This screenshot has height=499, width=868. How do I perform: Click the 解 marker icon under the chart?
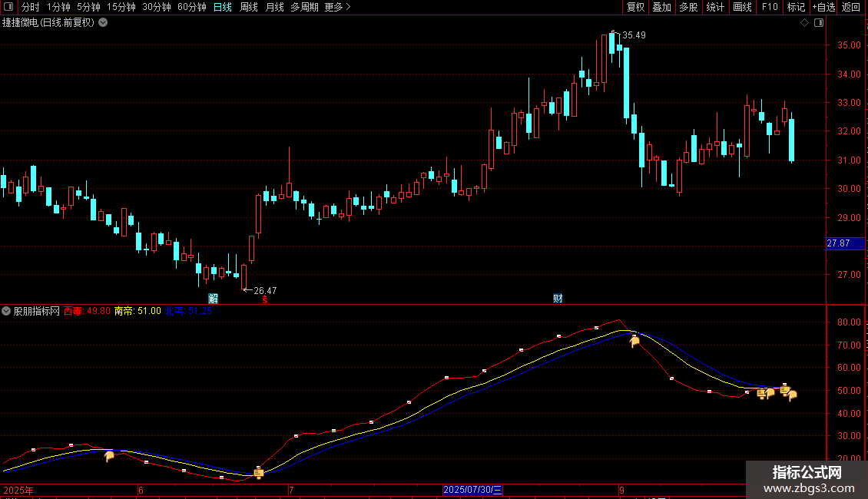213,299
